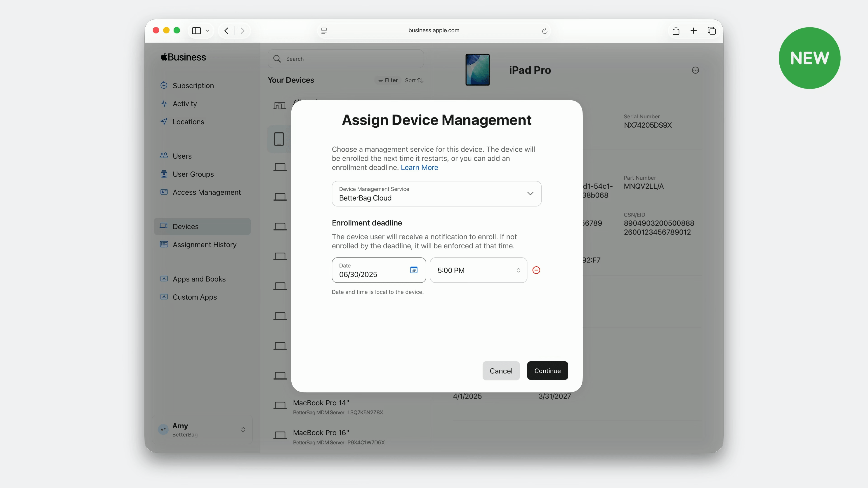Click the page settings icon in address bar
The image size is (868, 488).
[x=324, y=31]
